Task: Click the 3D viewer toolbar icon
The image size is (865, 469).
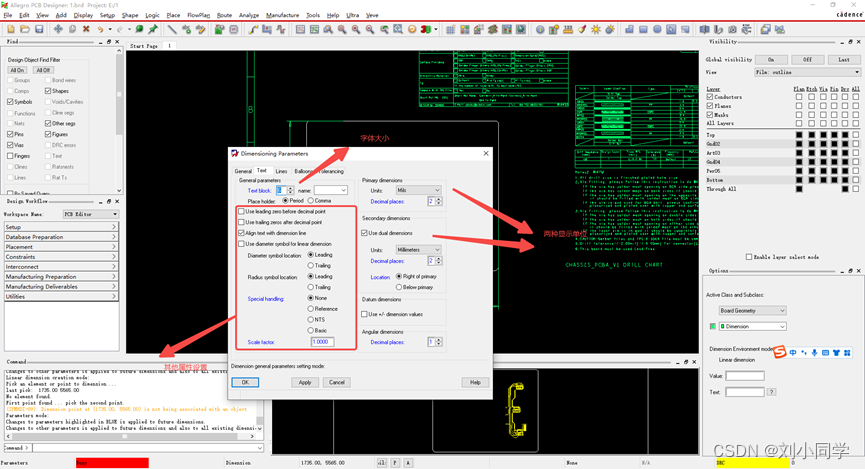Action: [x=427, y=29]
